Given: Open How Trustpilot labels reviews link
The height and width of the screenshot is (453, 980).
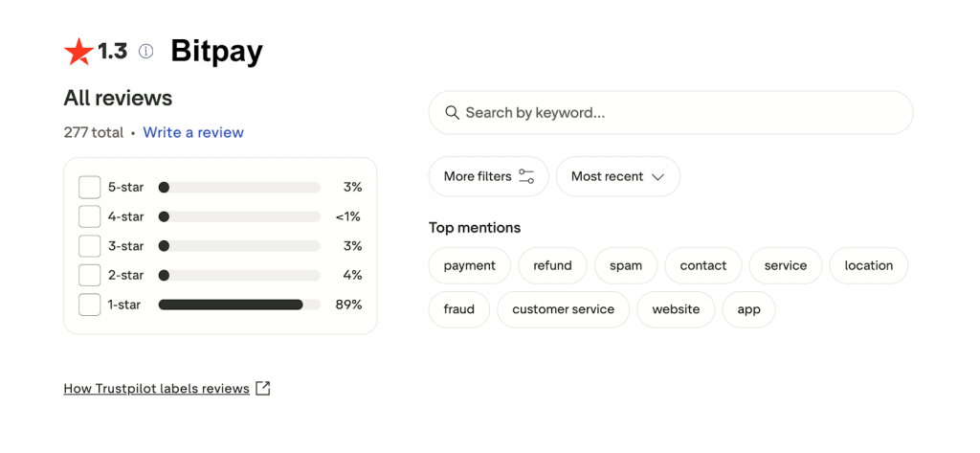Looking at the screenshot, I should (x=156, y=389).
